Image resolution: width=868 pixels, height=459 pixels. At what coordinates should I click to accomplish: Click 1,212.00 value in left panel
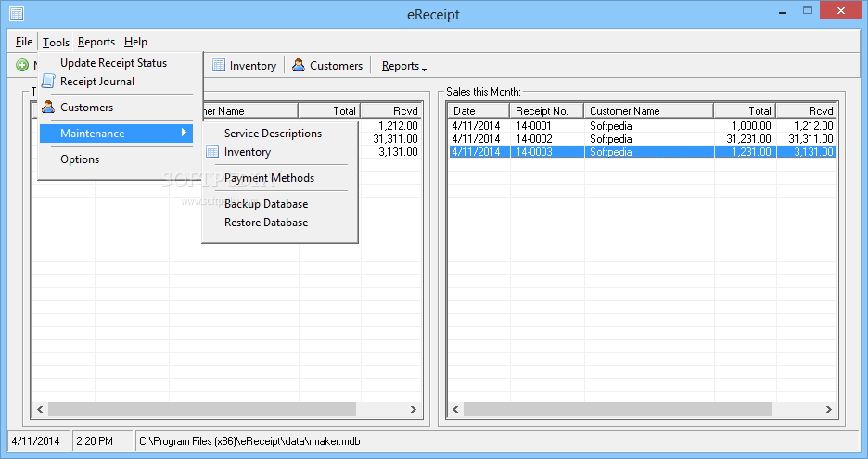[398, 126]
